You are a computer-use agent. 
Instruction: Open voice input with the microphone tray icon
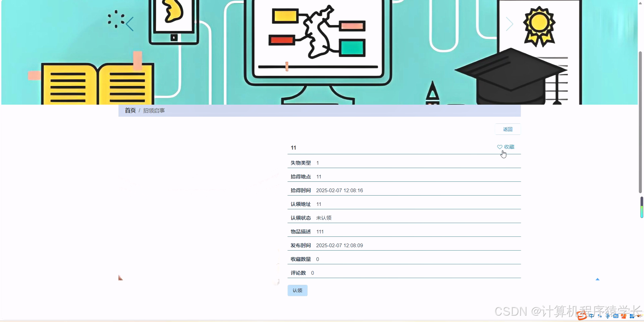tap(608, 316)
